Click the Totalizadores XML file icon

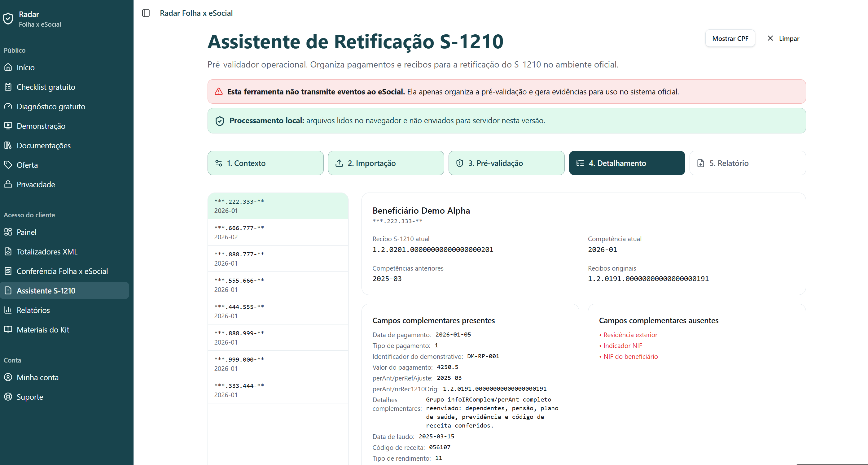[x=8, y=251]
